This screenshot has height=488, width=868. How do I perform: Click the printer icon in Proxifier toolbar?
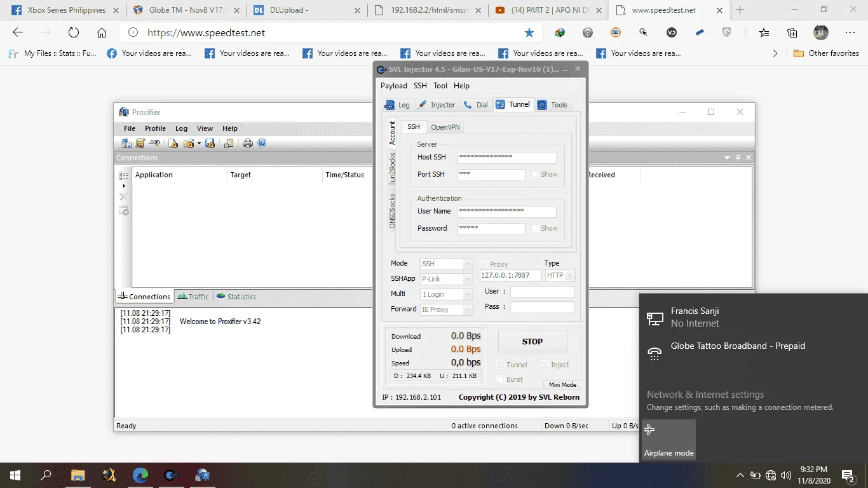[248, 144]
